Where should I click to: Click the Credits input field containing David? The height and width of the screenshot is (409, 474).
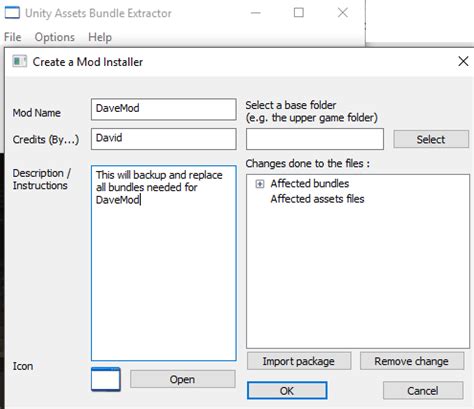[164, 139]
